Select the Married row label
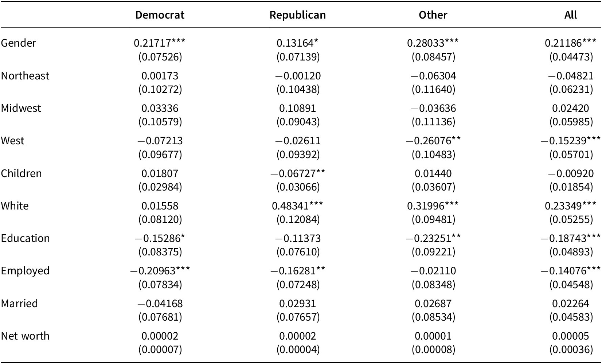Image resolution: width=602 pixels, height=364 pixels. click(x=19, y=304)
